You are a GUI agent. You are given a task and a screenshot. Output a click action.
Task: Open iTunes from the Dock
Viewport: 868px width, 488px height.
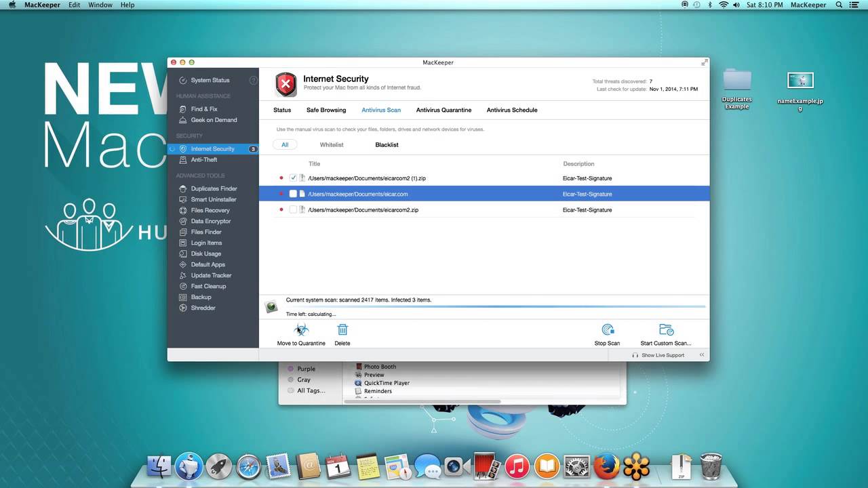pyautogui.click(x=517, y=466)
